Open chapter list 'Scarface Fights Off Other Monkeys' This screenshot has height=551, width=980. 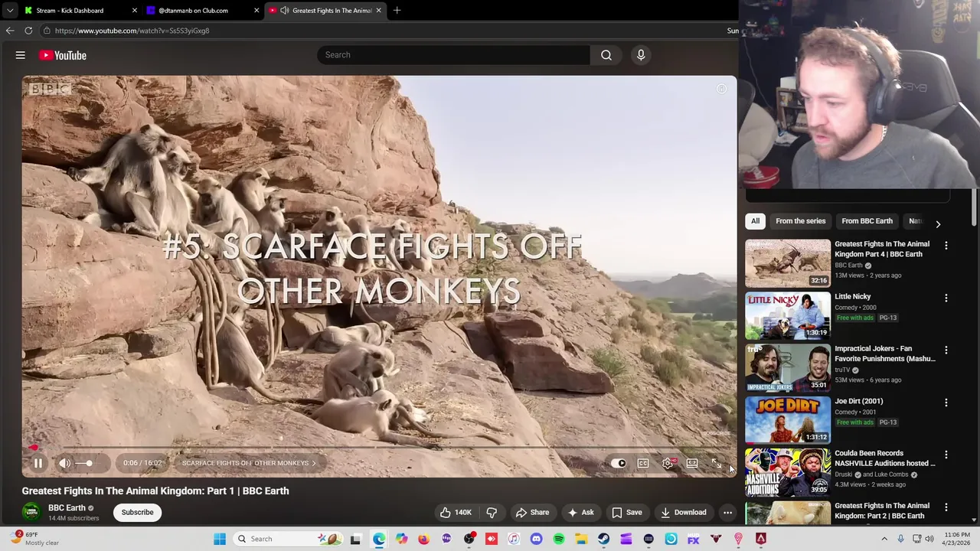249,463
